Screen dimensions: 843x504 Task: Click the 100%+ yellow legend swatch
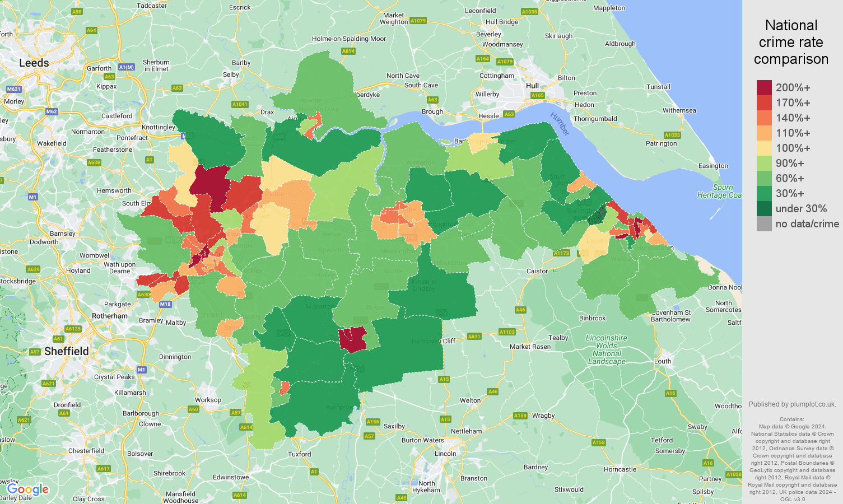(764, 148)
